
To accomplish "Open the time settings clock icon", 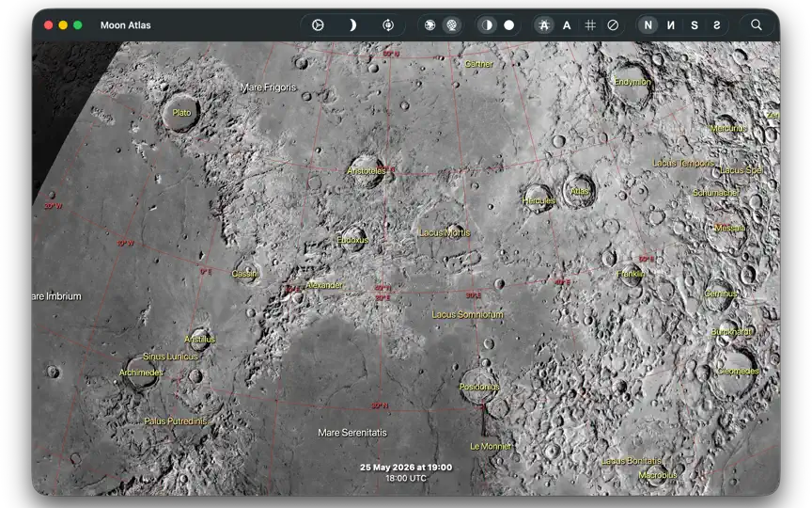I will point(318,24).
